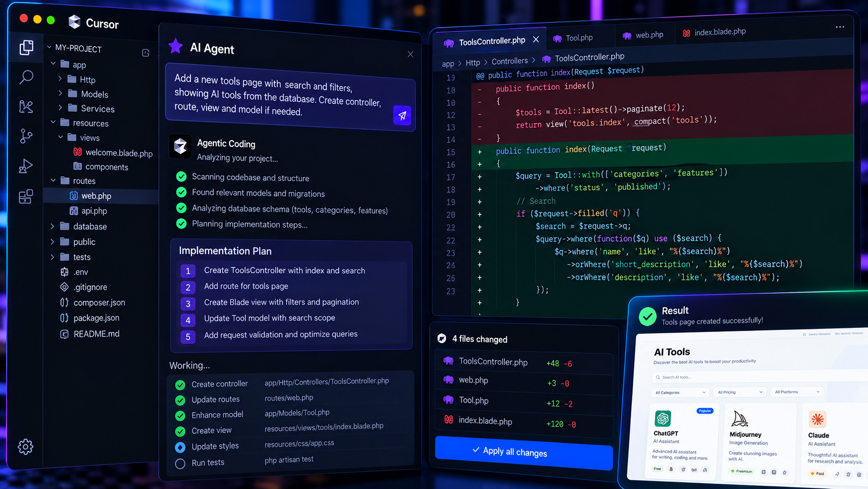This screenshot has width=868, height=489.
Task: Click the Enhance model check mark
Action: tap(180, 416)
